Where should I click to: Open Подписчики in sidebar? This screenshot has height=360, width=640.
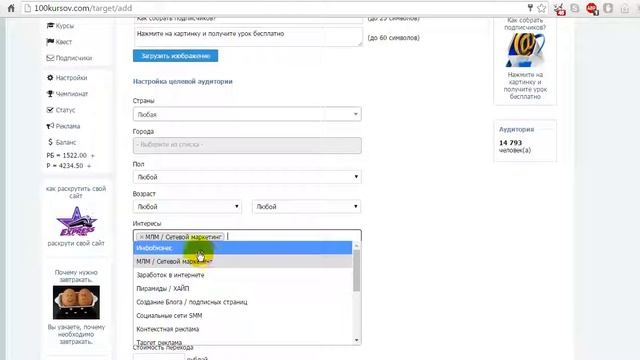point(74,58)
